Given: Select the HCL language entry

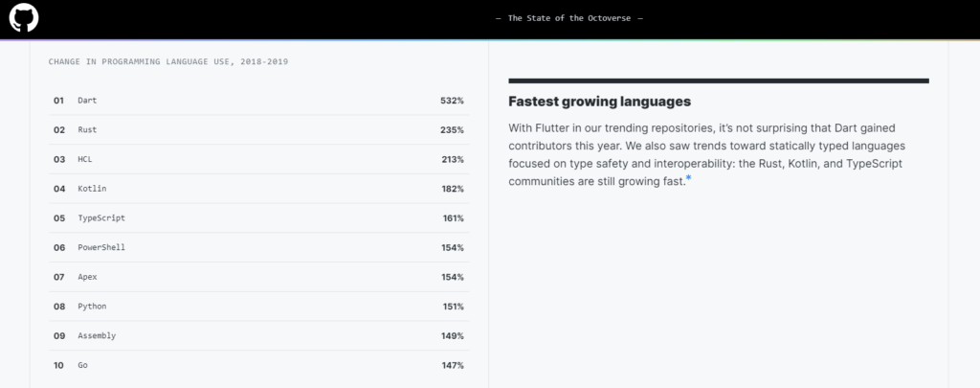Looking at the screenshot, I should pyautogui.click(x=84, y=159).
